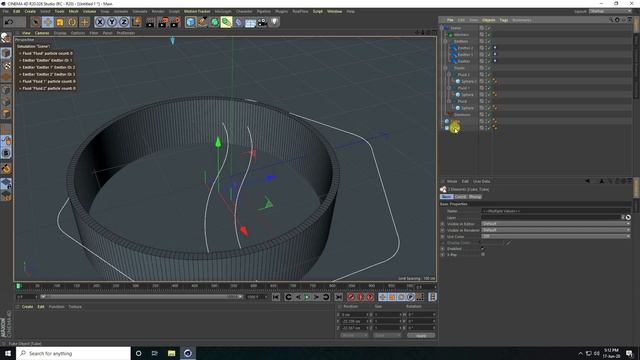The image size is (640, 360).
Task: Open the Use Color dropdown
Action: click(556, 236)
